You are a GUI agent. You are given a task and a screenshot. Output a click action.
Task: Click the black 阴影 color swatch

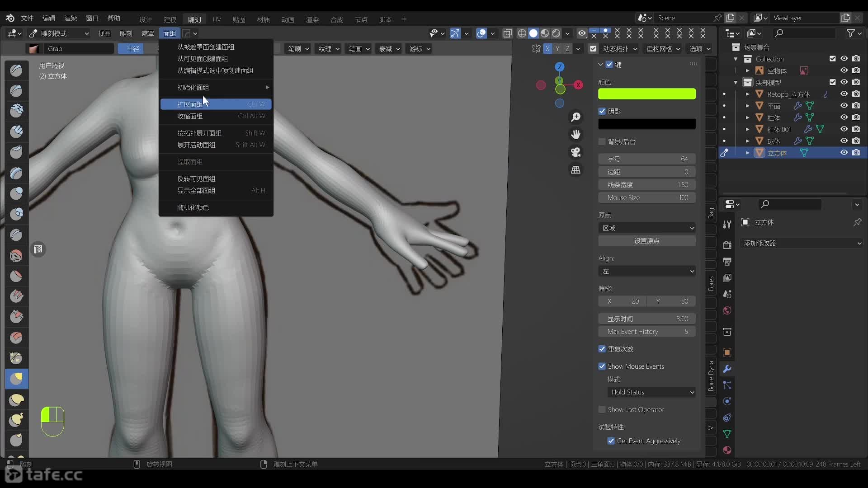pos(647,124)
